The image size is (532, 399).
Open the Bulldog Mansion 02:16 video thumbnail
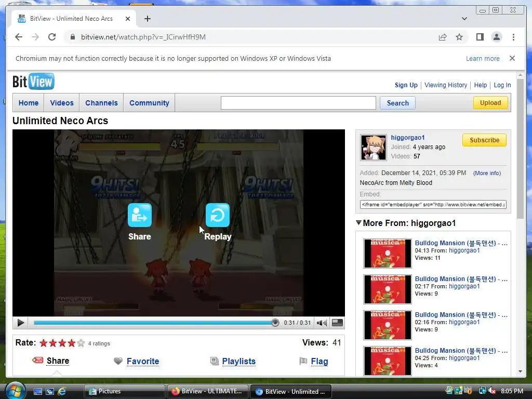pos(387,325)
